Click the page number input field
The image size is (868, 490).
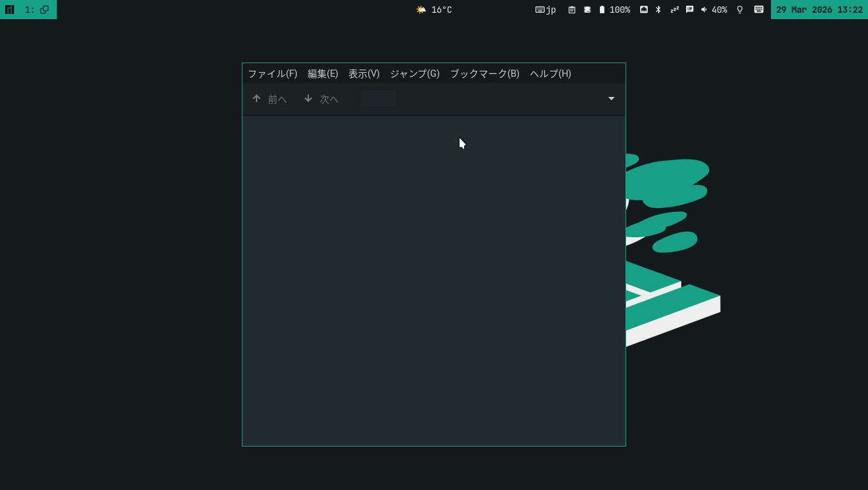point(378,99)
